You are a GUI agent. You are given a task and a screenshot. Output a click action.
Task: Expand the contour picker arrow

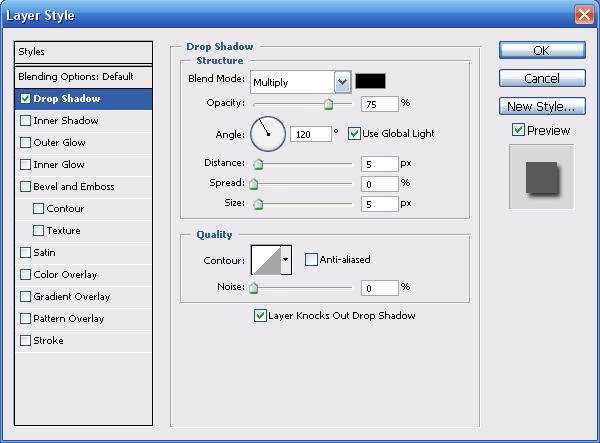point(286,260)
